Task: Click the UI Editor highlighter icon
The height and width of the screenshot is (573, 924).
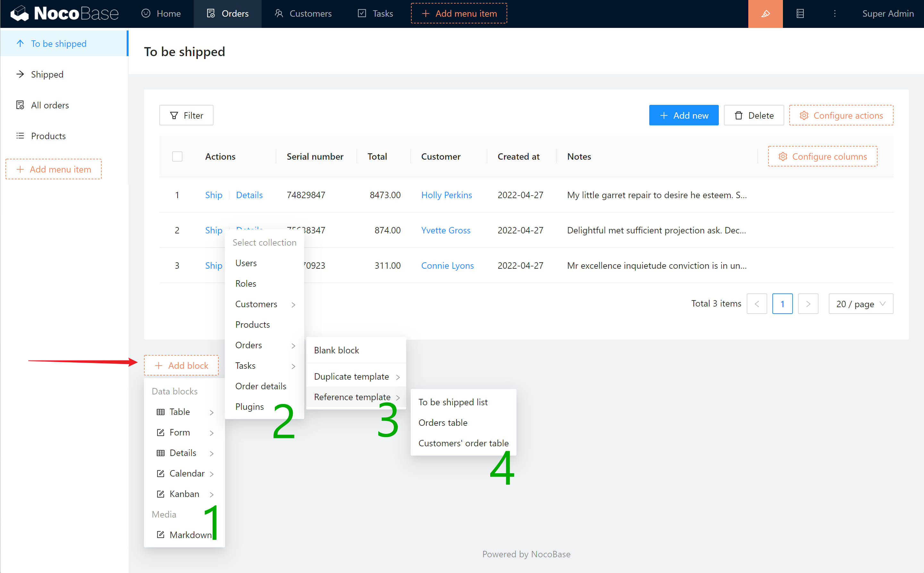Action: 765,14
